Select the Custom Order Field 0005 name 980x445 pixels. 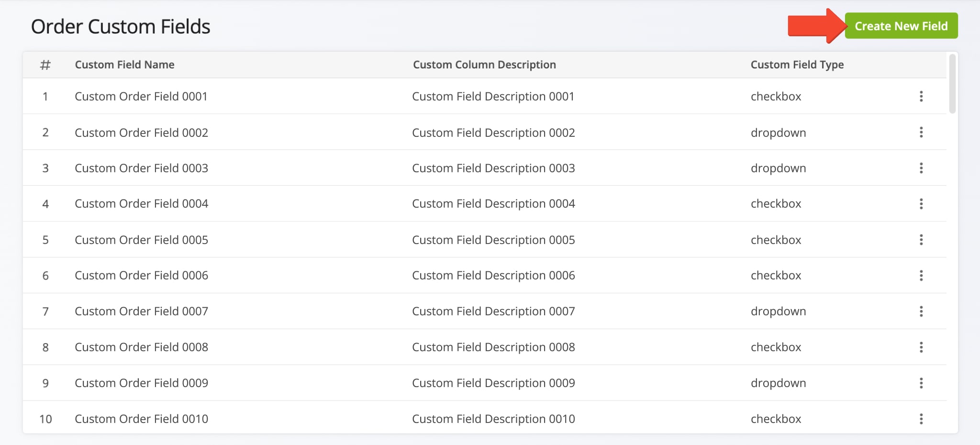[141, 240]
